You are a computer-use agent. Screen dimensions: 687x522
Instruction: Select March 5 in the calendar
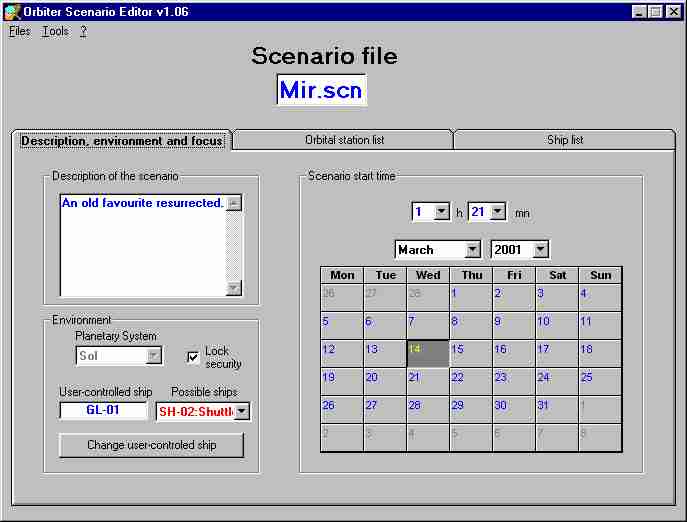342,325
